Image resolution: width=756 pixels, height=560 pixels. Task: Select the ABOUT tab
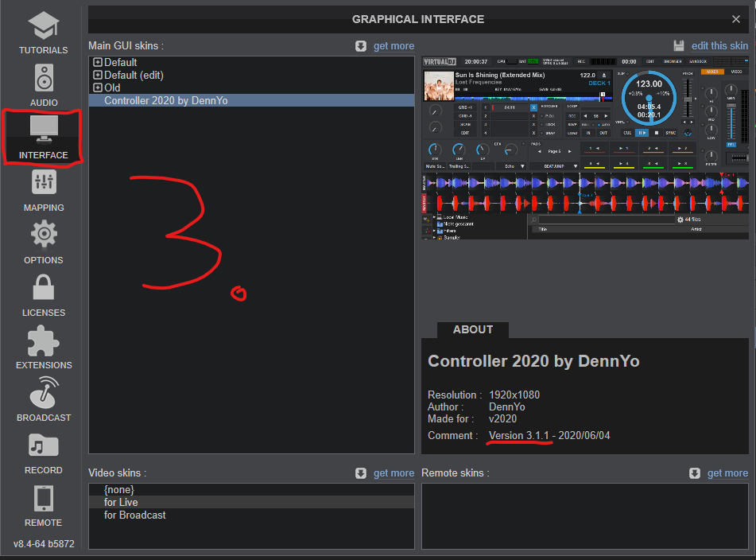pyautogui.click(x=472, y=329)
